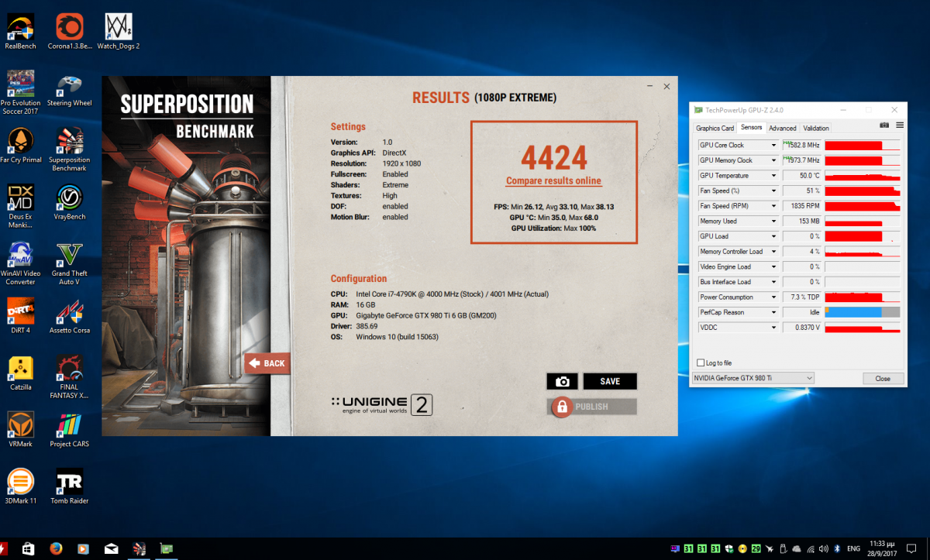Open the NVIDIA GeForce GTX 980 Ti selector
The image size is (930, 560).
click(x=753, y=378)
